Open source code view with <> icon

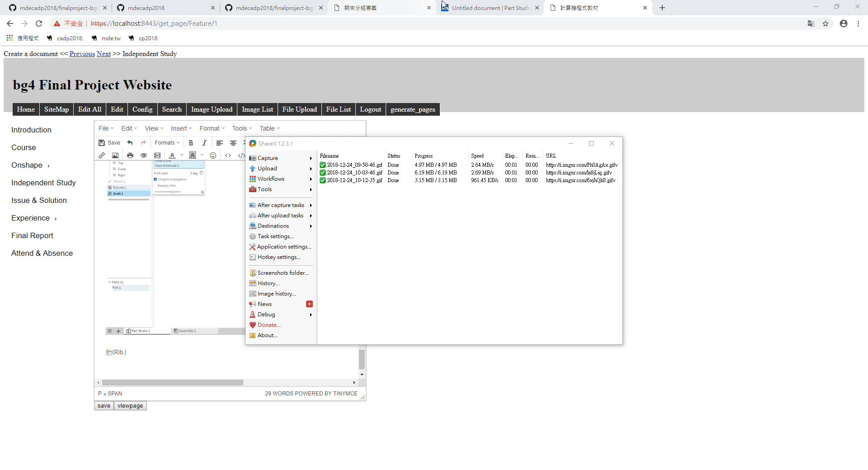228,155
